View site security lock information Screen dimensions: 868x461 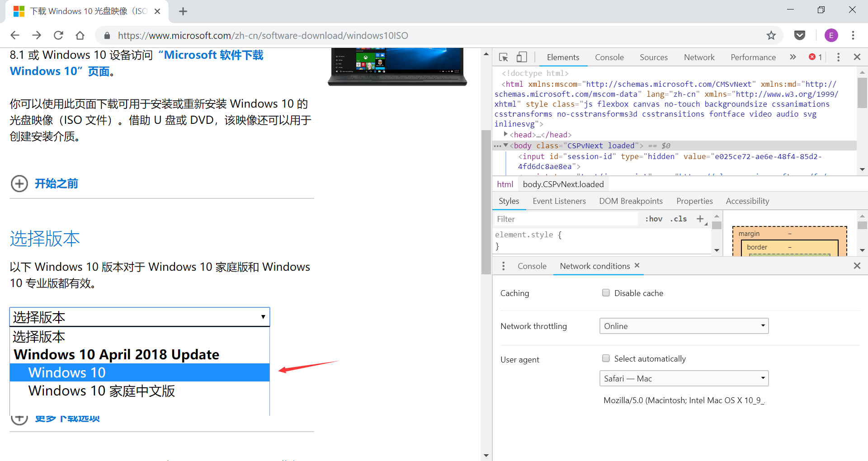click(x=107, y=36)
